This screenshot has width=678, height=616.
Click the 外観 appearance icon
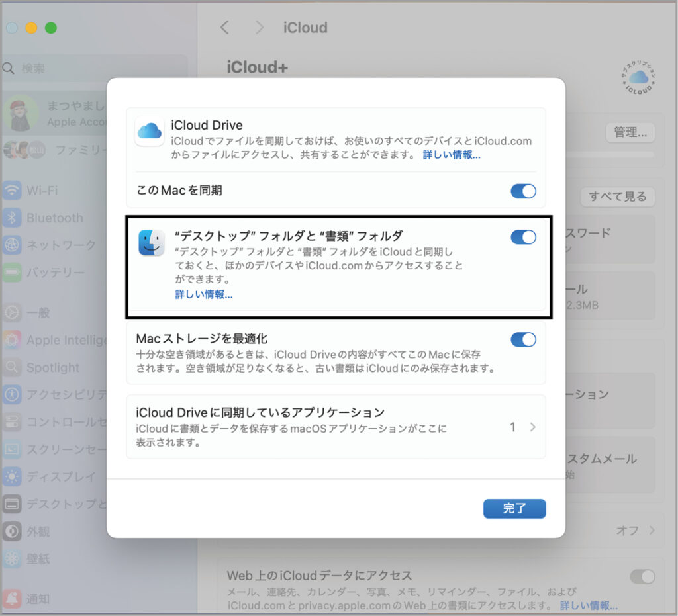tap(12, 531)
